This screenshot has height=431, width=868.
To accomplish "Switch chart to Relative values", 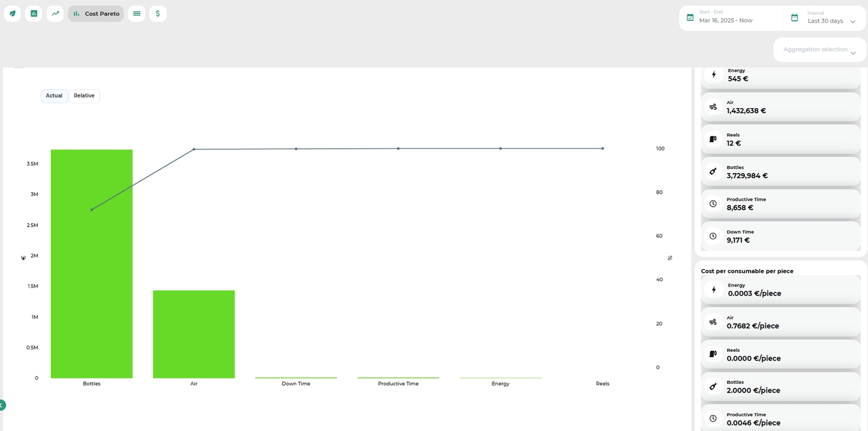I will pyautogui.click(x=84, y=96).
